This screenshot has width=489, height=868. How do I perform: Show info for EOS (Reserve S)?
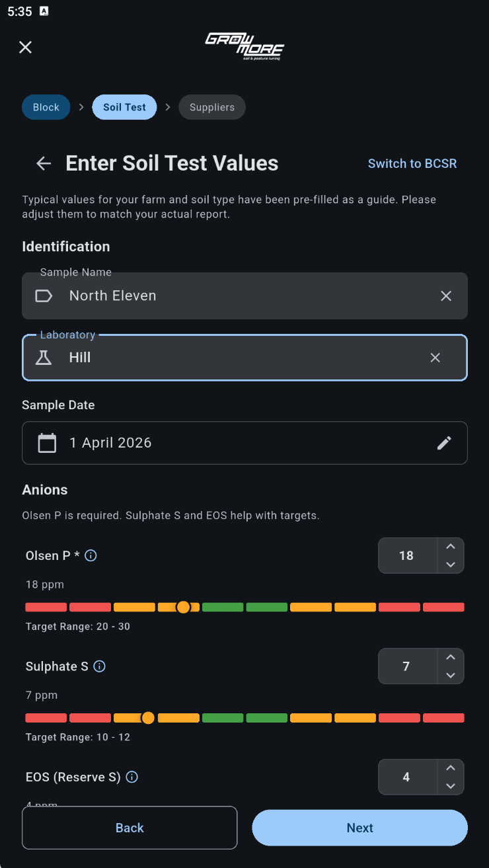(132, 777)
